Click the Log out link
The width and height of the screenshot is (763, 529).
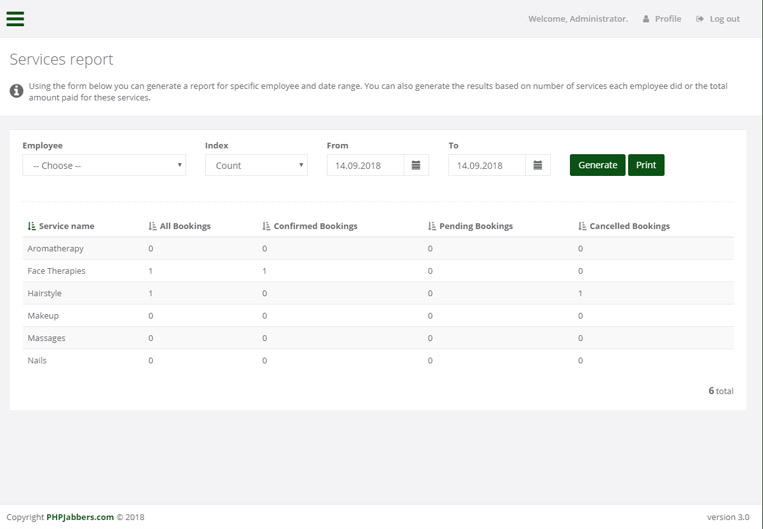[x=725, y=19]
